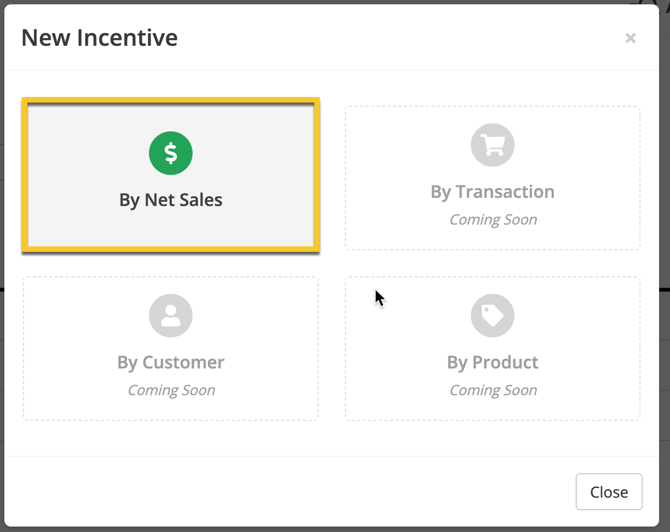Select the By Net Sales label

[x=171, y=200]
